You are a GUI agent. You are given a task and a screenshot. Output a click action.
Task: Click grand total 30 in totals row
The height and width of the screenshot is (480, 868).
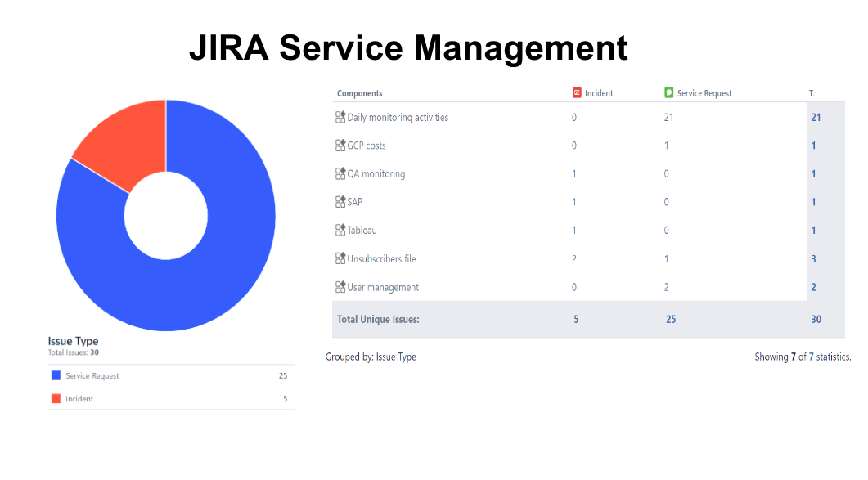click(x=816, y=320)
